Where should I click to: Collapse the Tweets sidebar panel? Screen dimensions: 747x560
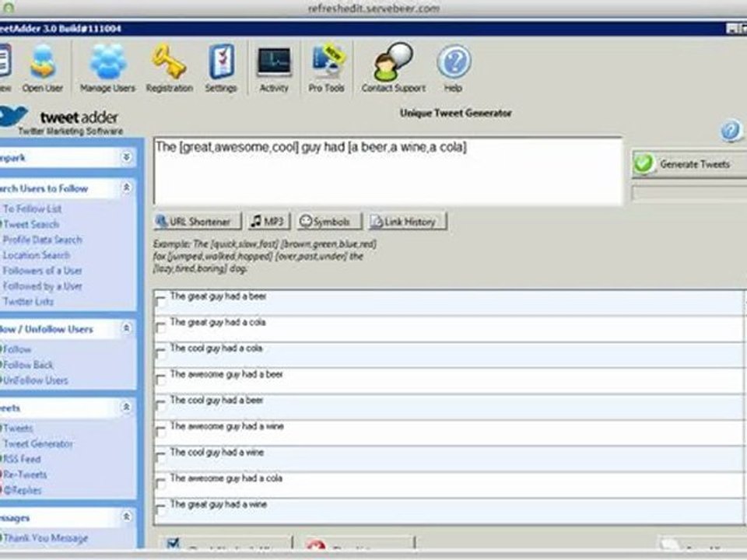(126, 407)
